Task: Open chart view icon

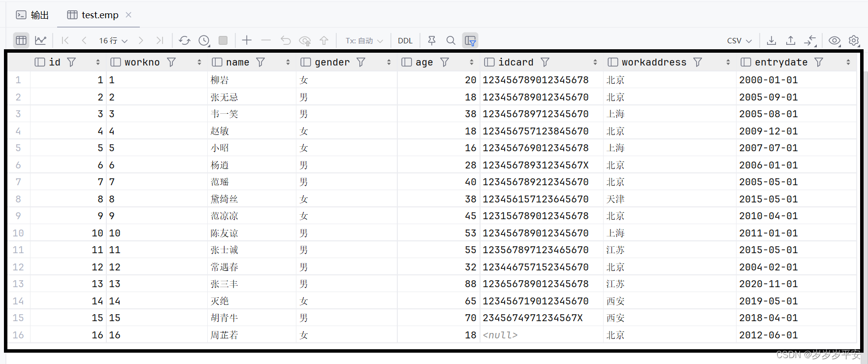Action: coord(40,40)
